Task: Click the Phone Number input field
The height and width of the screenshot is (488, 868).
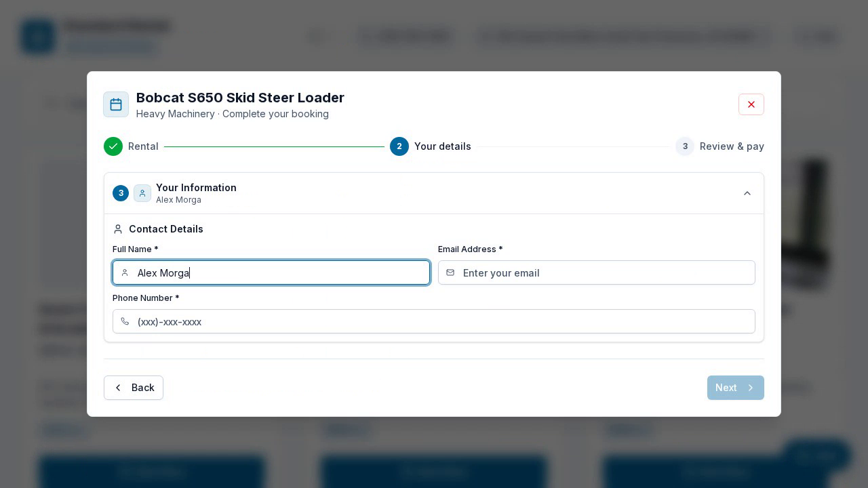Action: click(434, 321)
